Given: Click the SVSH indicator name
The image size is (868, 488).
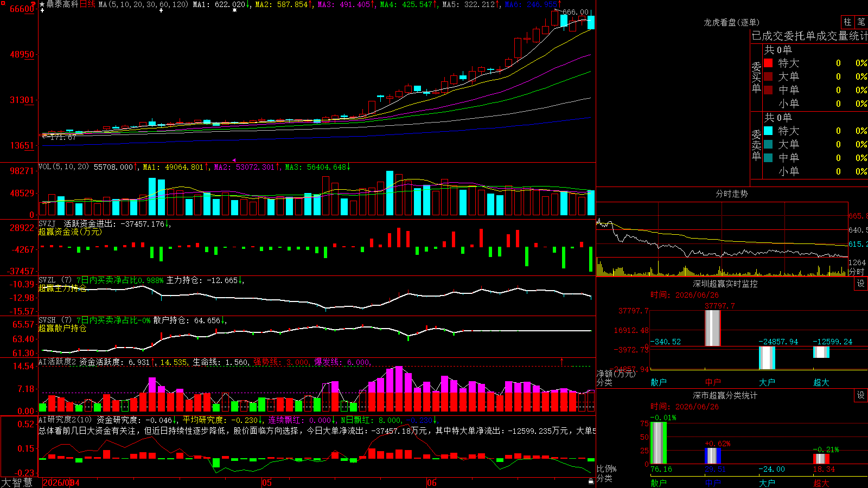Looking at the screenshot, I should point(47,320).
